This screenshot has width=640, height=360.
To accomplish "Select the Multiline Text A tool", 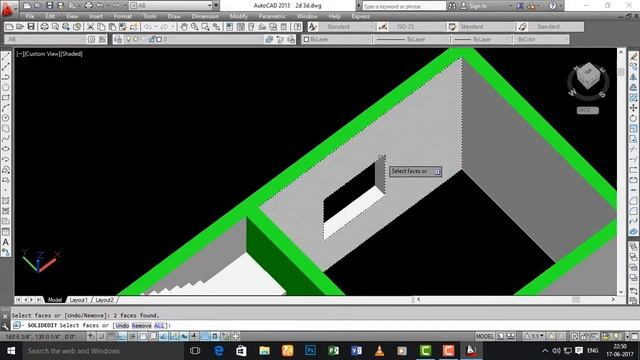I will [x=6, y=242].
